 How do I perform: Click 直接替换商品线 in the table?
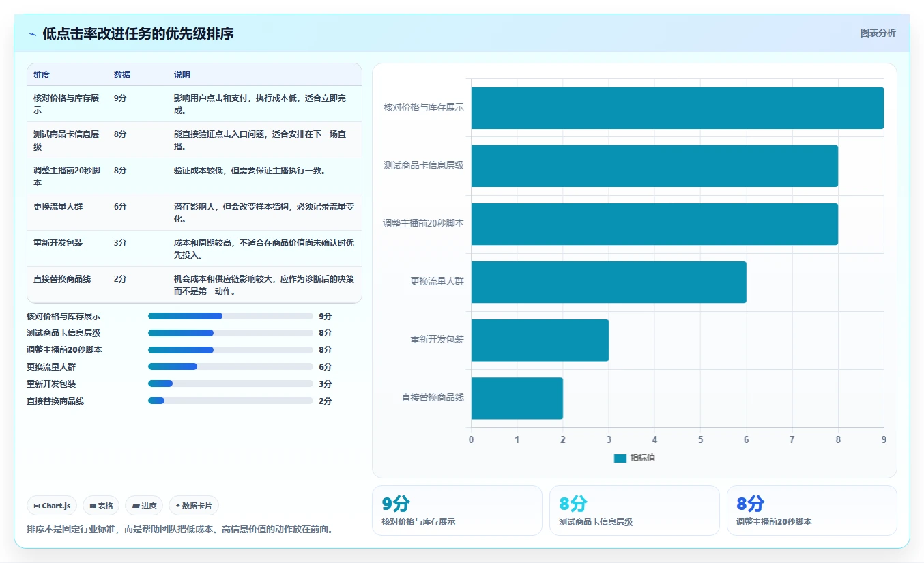(x=62, y=278)
